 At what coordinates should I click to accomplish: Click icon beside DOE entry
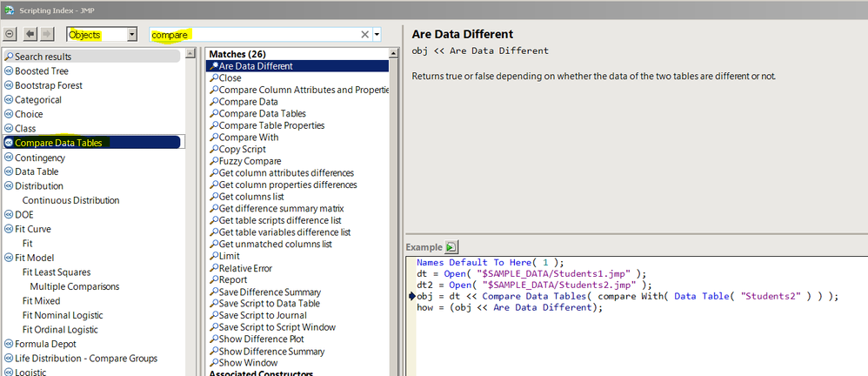[9, 215]
